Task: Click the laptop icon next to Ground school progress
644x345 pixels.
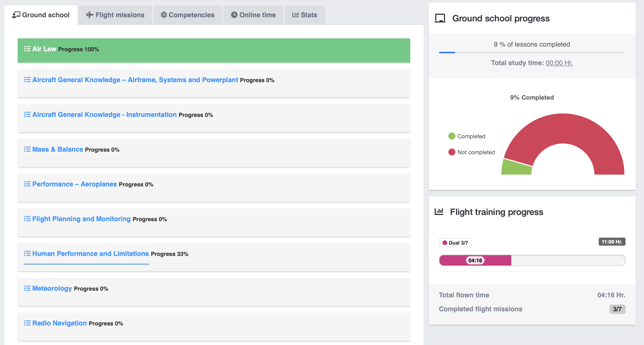Action: [440, 19]
